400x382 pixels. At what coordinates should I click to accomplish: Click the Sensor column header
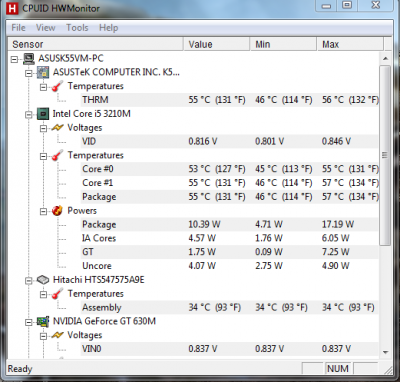[96, 44]
